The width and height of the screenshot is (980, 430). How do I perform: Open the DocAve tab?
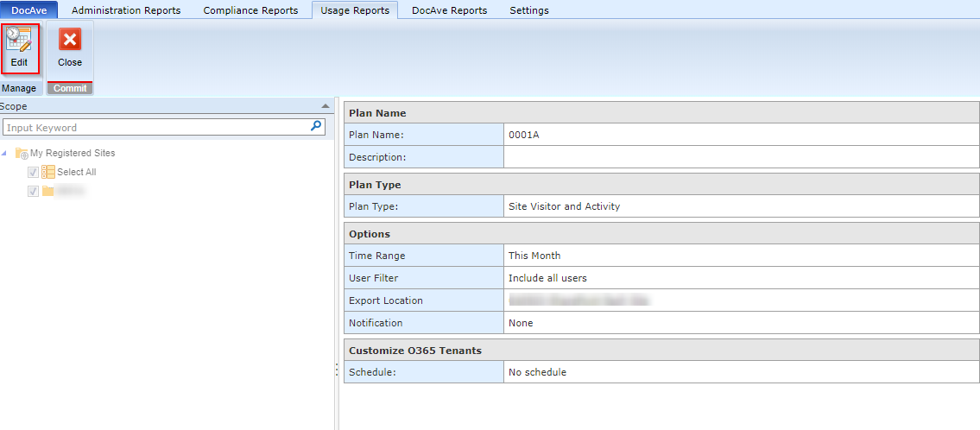pyautogui.click(x=28, y=10)
